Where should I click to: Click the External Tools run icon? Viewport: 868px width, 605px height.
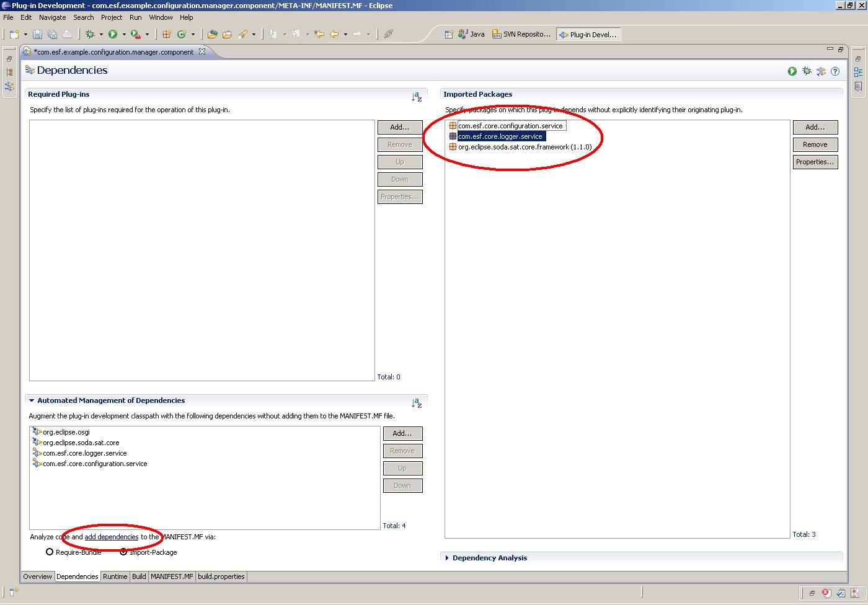[135, 34]
